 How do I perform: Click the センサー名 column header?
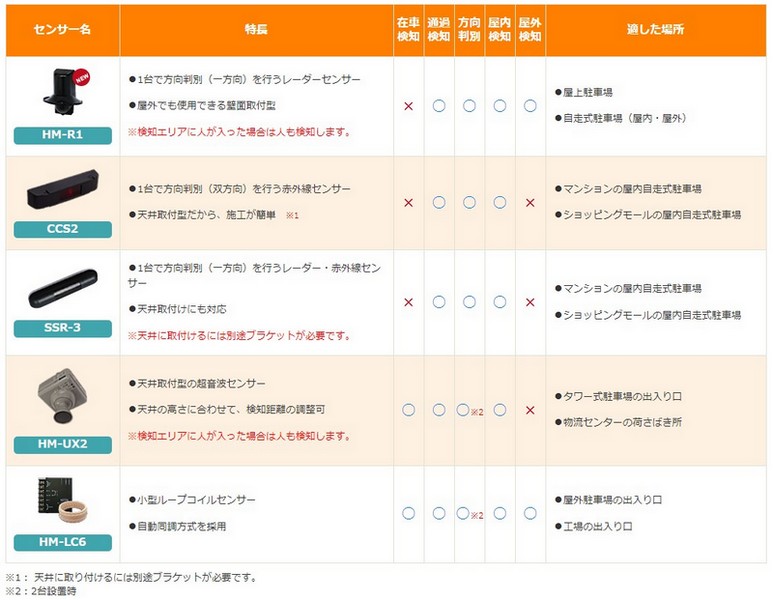[62, 31]
